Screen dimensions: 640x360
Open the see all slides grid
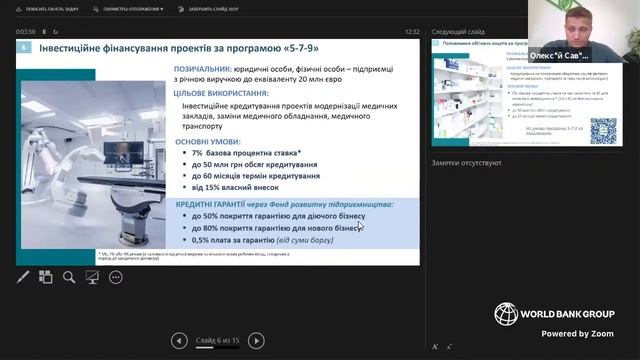(x=46, y=277)
